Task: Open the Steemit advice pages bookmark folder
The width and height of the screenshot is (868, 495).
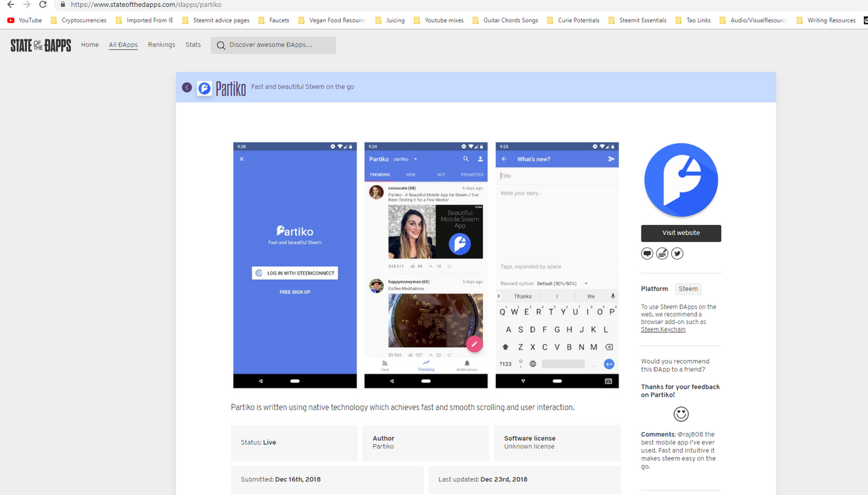Action: click(216, 20)
